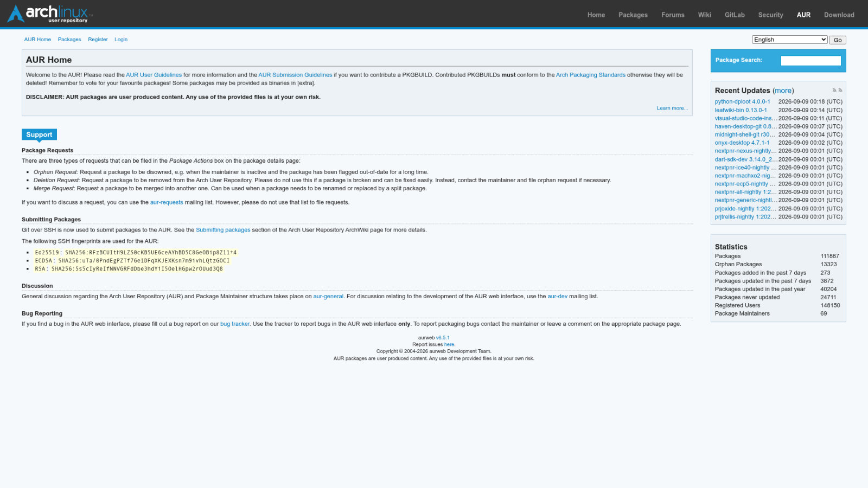Image resolution: width=868 pixels, height=488 pixels.
Task: Follow the Submitting packages link
Action: point(223,230)
